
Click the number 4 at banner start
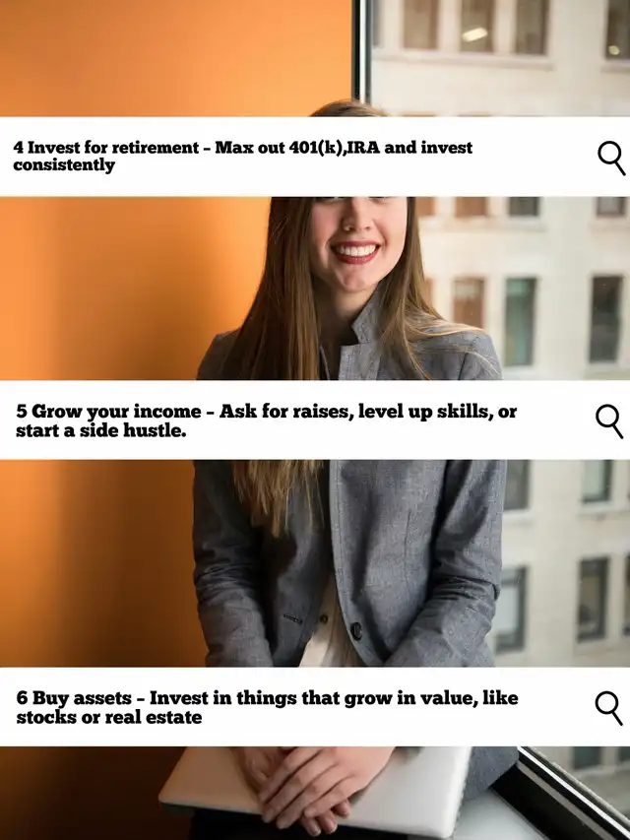(19, 148)
